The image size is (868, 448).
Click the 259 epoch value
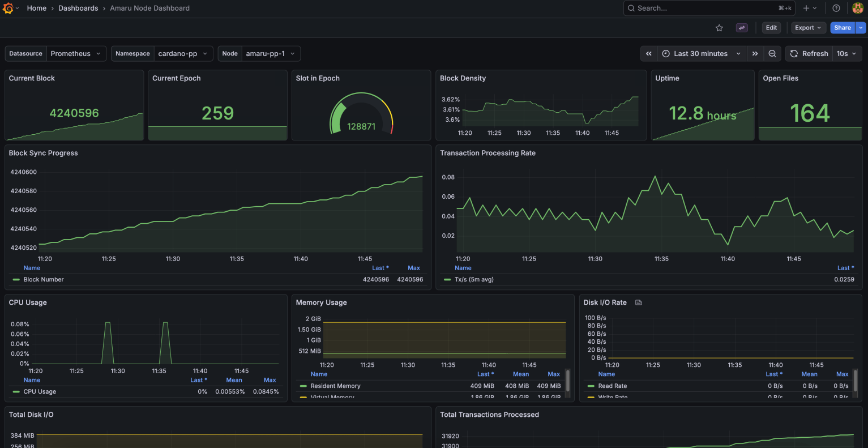click(x=217, y=113)
